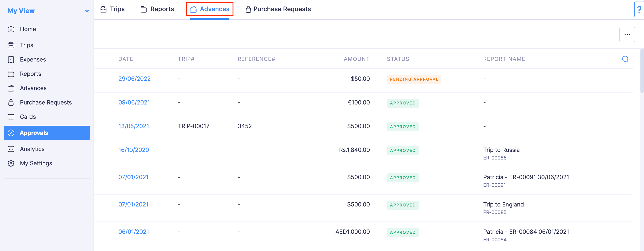This screenshot has width=644, height=251.
Task: Click the Purchase Requests bag icon in sidebar
Action: 11,102
